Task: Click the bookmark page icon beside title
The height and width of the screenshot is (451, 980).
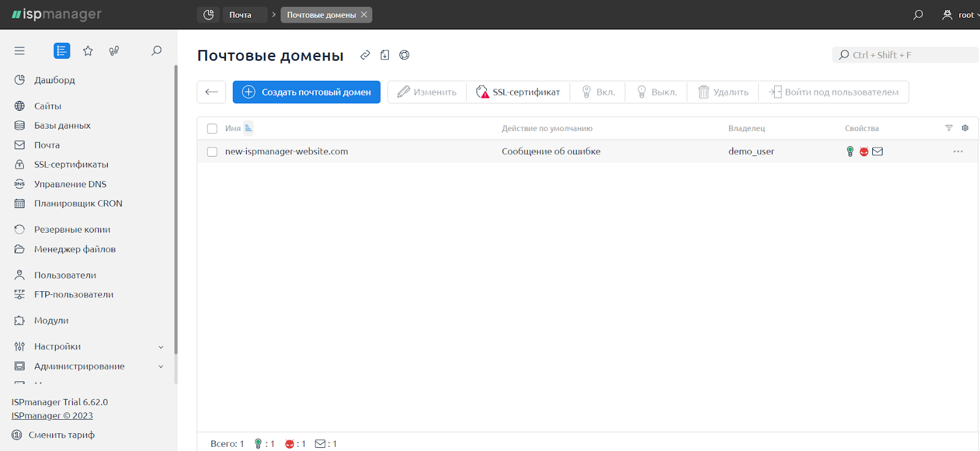Action: [x=385, y=55]
